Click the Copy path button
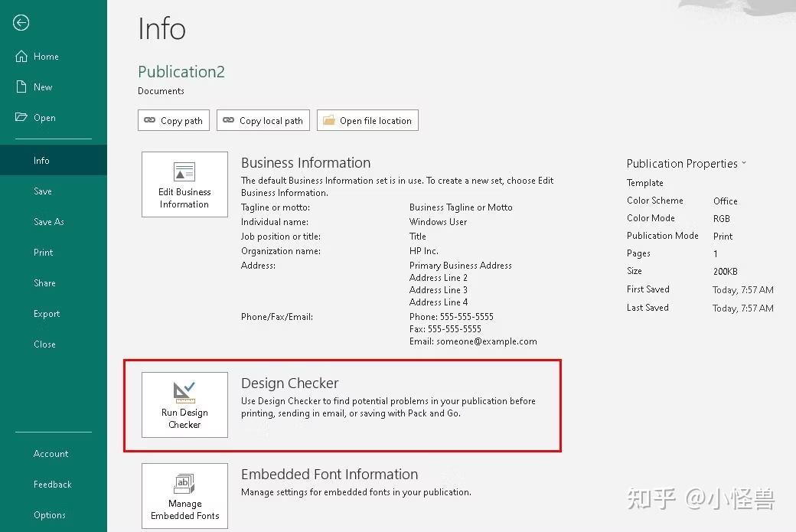Image resolution: width=796 pixels, height=532 pixels. [x=173, y=120]
